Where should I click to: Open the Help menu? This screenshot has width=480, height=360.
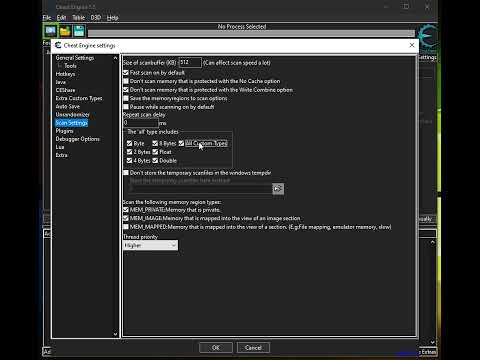pos(113,18)
